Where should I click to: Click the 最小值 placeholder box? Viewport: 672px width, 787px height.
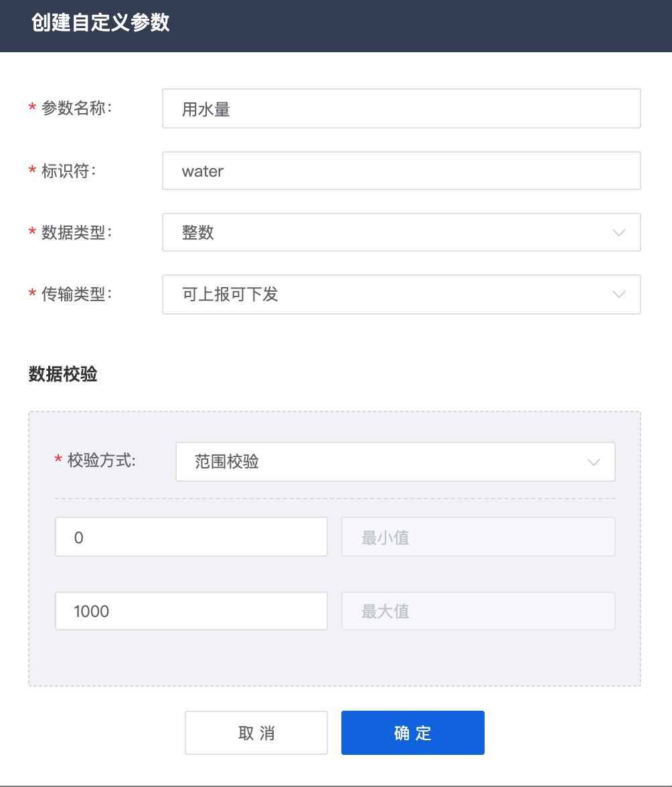[x=478, y=537]
